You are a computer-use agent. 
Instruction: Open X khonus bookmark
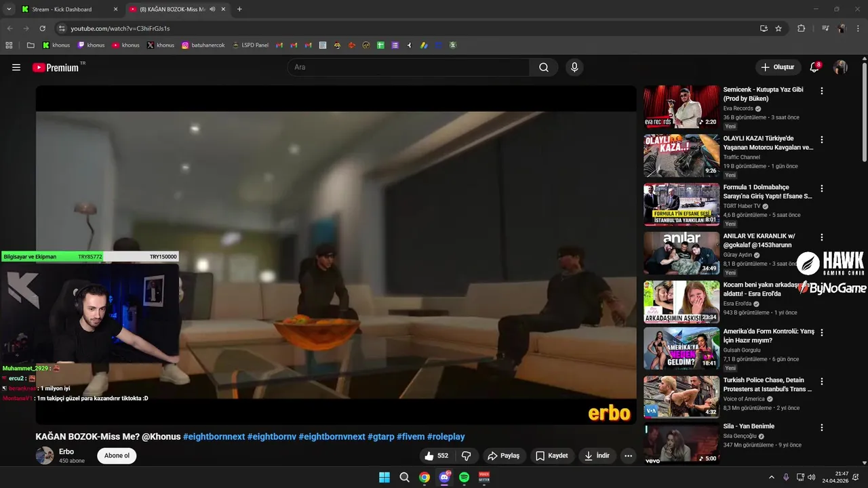coord(161,45)
